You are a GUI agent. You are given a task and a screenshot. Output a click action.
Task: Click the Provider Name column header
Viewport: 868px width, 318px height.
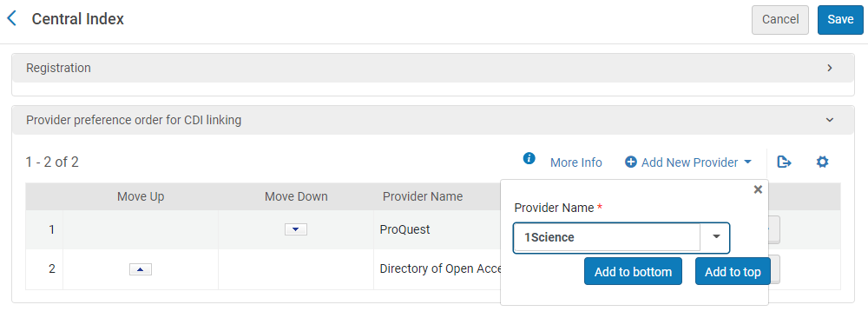pyautogui.click(x=423, y=196)
